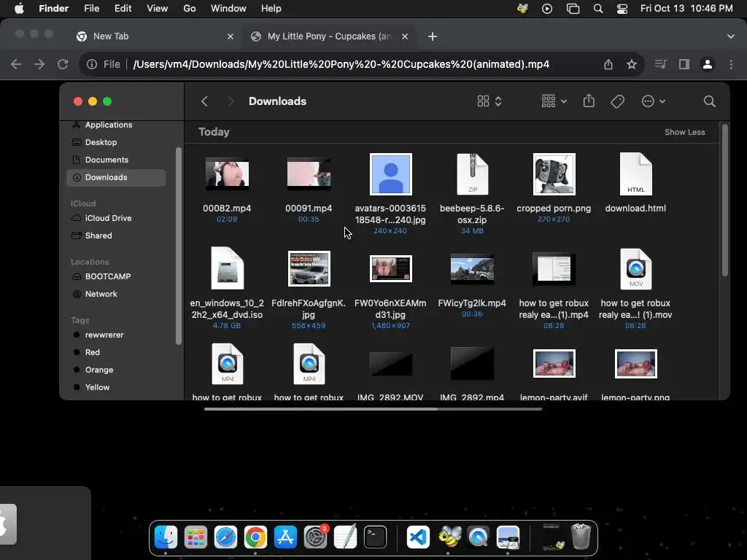This screenshot has height=560, width=747.
Task: Click the Chrome address bar URL
Action: pyautogui.click(x=341, y=64)
